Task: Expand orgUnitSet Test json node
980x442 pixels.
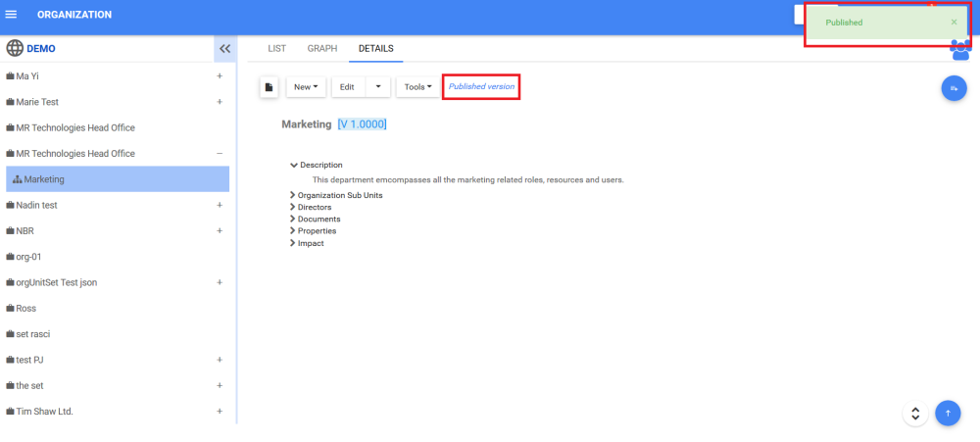Action: [220, 282]
